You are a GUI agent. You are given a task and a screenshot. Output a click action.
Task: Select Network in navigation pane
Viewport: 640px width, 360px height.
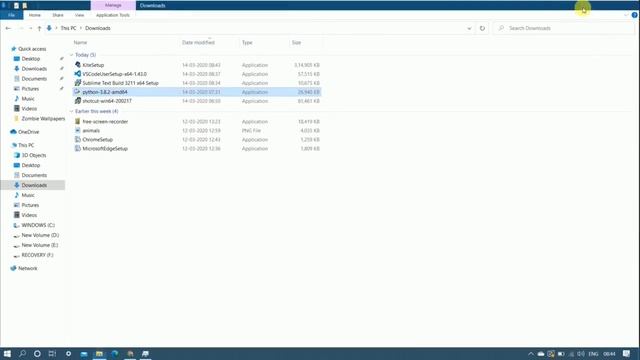27,268
